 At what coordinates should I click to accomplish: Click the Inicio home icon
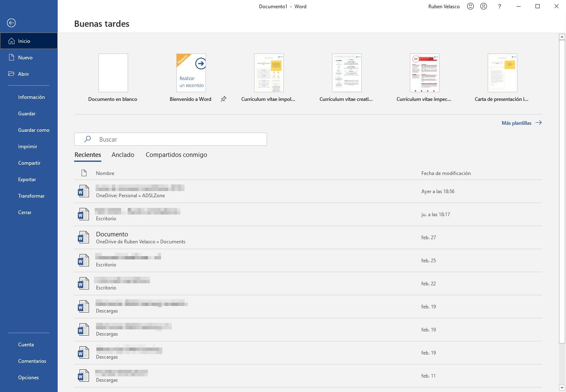(x=12, y=41)
